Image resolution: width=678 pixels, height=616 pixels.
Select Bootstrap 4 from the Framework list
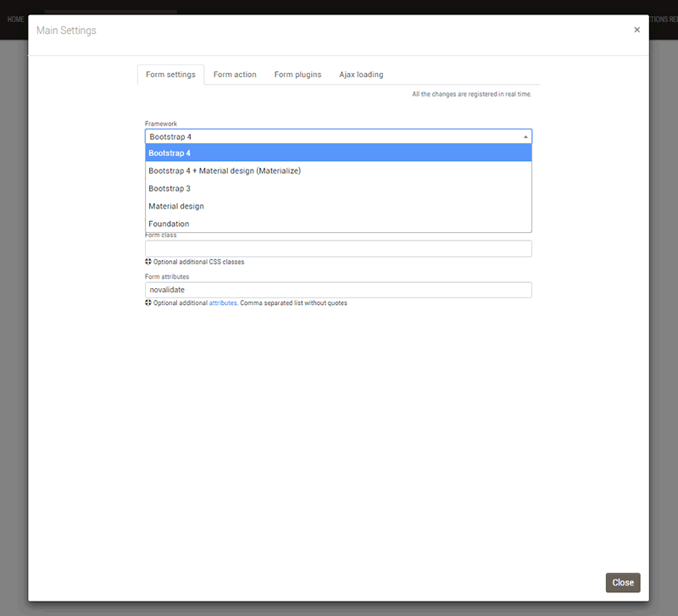click(338, 153)
